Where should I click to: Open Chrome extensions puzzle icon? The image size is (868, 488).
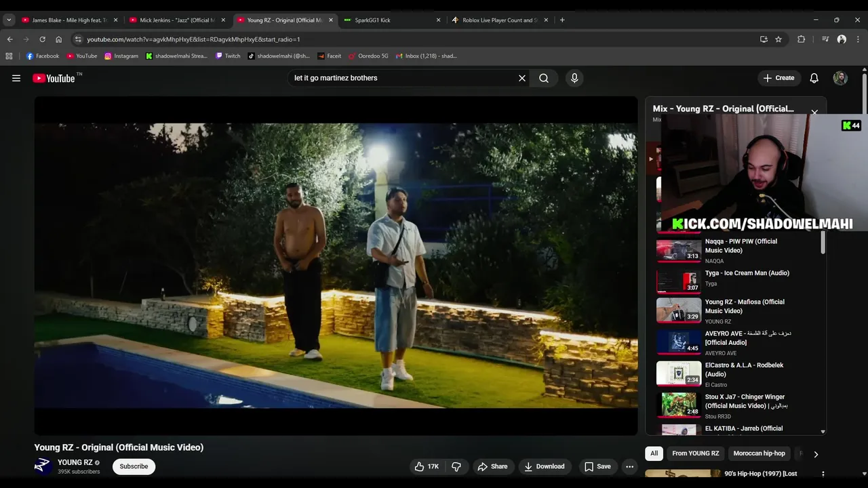pyautogui.click(x=801, y=39)
